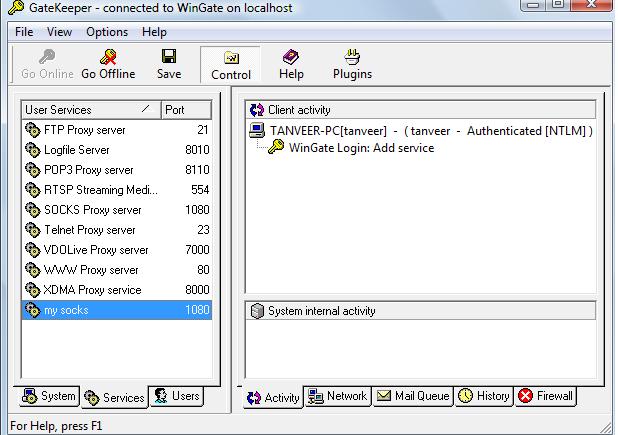Open the View menu
The width and height of the screenshot is (618, 435).
click(60, 32)
